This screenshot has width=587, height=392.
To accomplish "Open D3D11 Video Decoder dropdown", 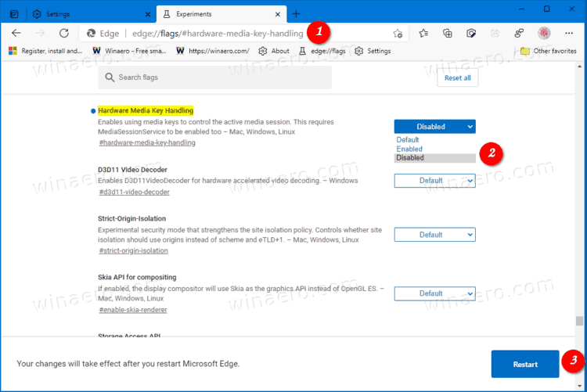I will click(x=434, y=181).
